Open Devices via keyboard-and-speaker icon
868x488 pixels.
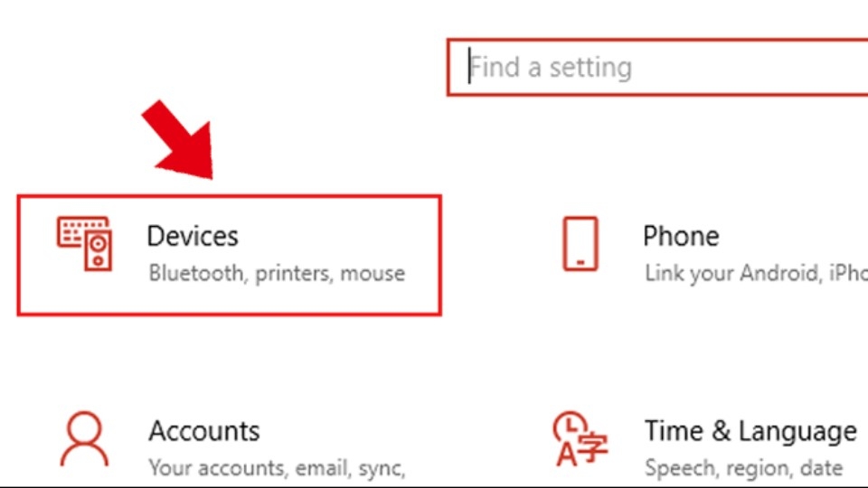(x=85, y=243)
